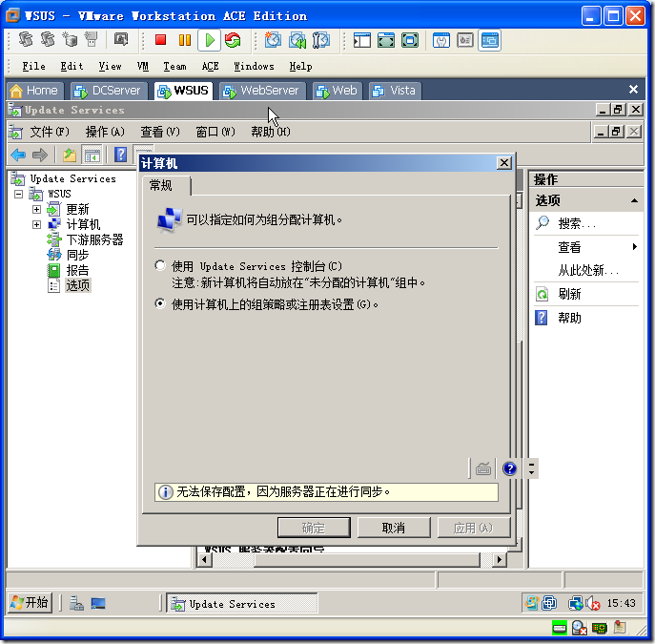Viewport: 655px width, 644px height.
Task: Click the keyboard icon in the dialog
Action: pyautogui.click(x=482, y=468)
